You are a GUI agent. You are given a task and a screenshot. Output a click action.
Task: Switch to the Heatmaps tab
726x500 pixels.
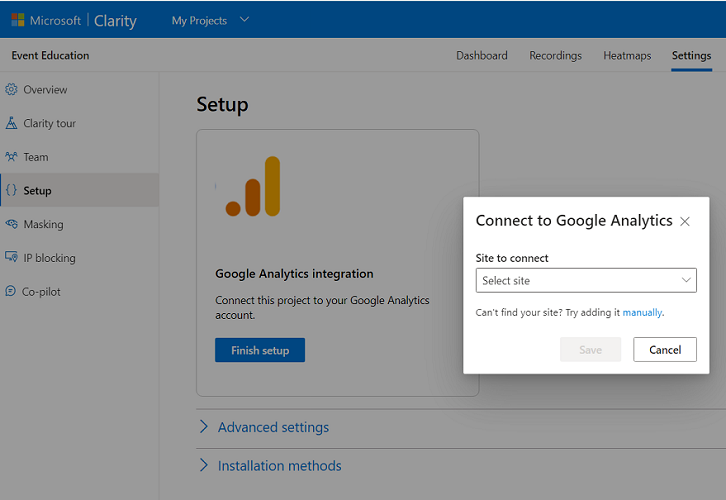[627, 56]
